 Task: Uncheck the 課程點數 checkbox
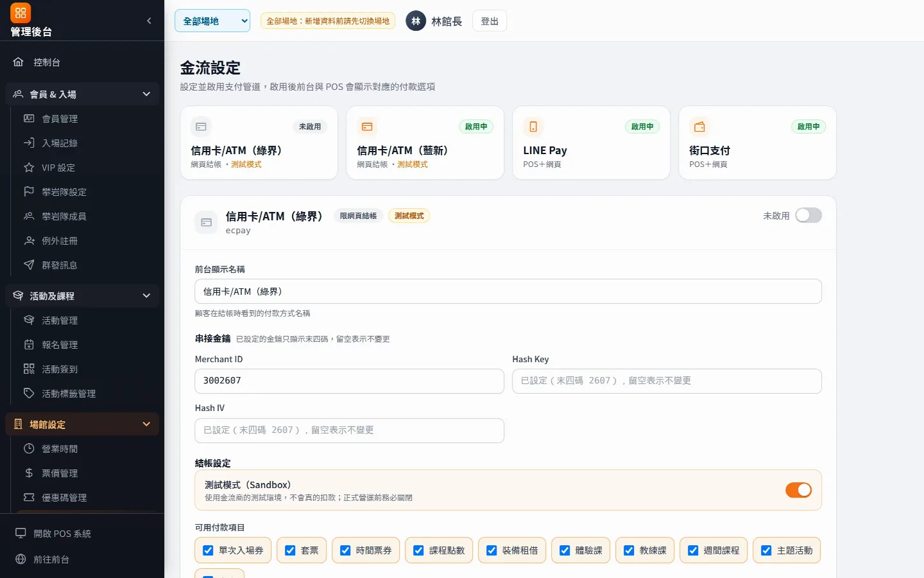(418, 550)
